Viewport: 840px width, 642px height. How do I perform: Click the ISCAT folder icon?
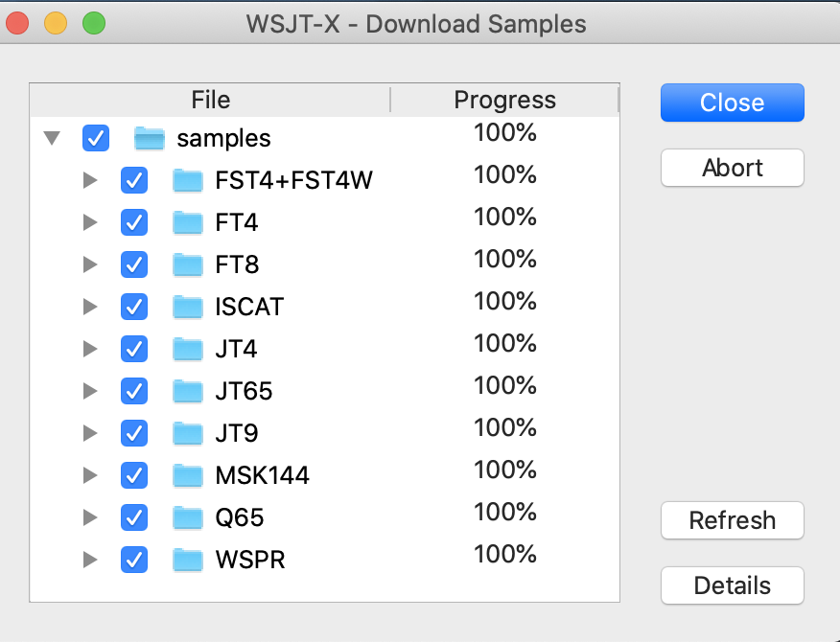188,308
